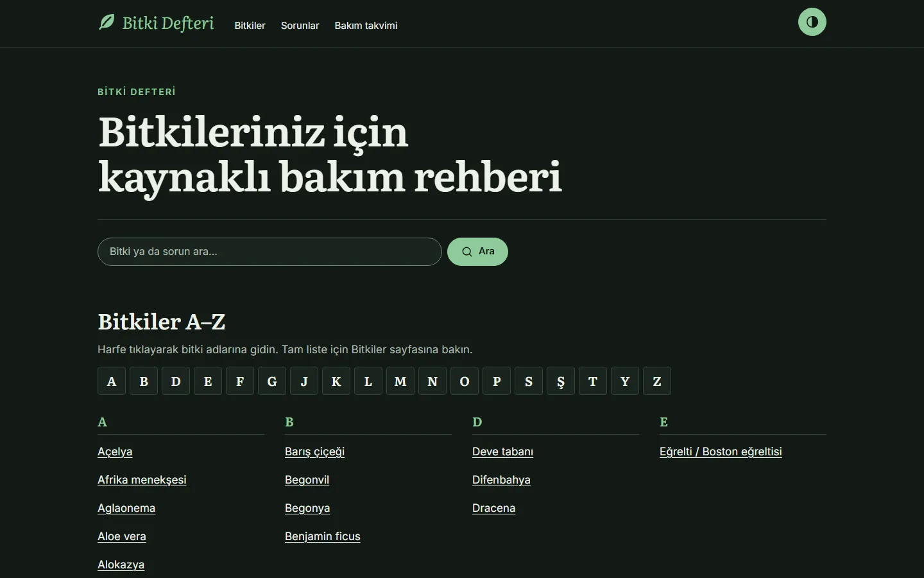Jump to letter S plants

[x=529, y=381]
